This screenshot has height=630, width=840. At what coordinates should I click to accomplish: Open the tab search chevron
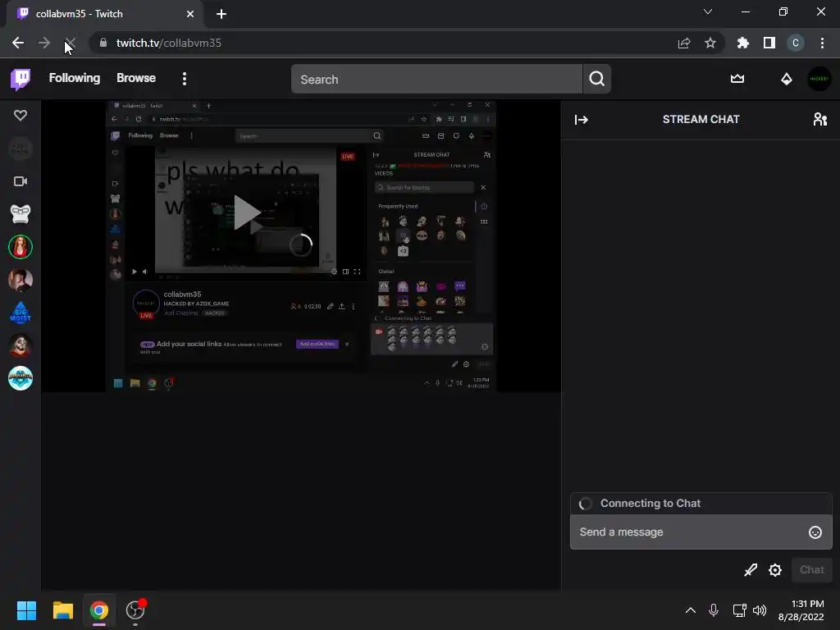[x=708, y=11]
